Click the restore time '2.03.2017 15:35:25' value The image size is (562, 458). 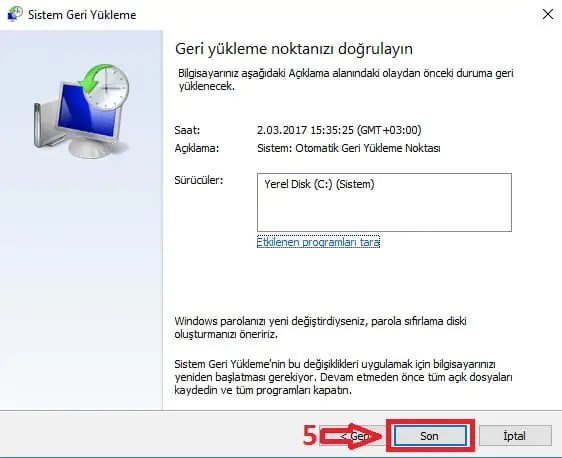click(x=339, y=130)
